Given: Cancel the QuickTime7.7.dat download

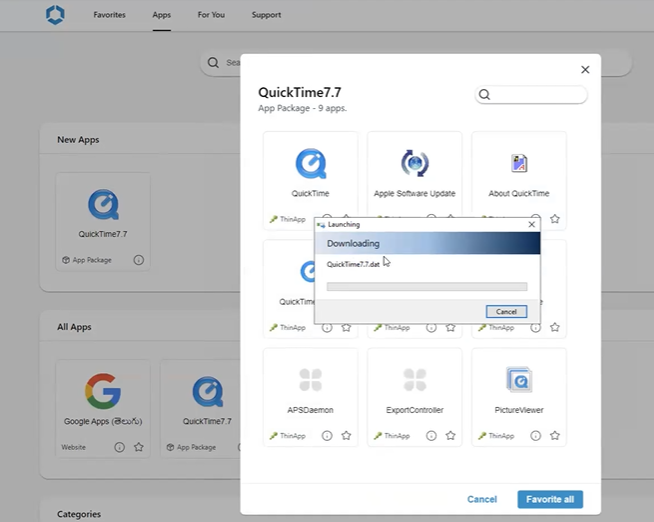Looking at the screenshot, I should [x=506, y=312].
